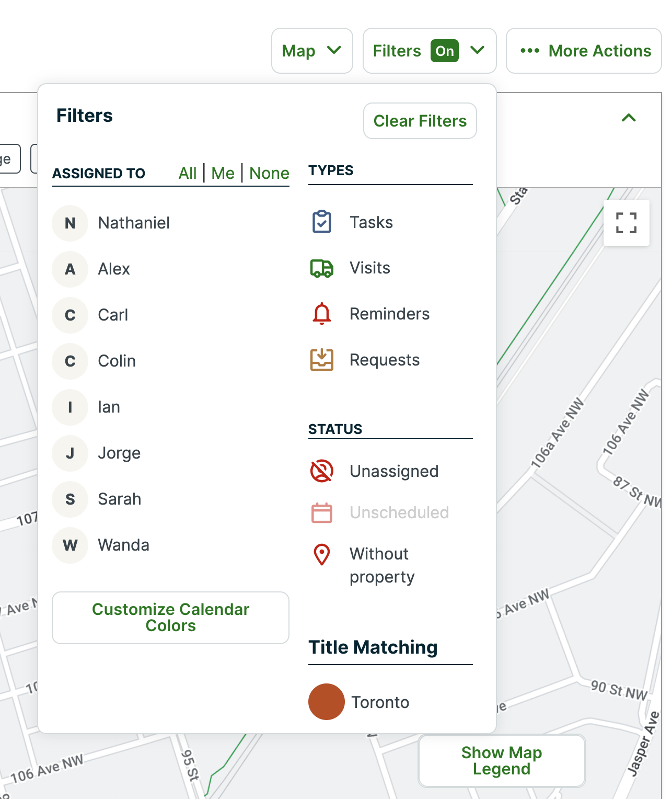Open the Map view dropdown
This screenshot has height=799, width=672.
coord(312,51)
